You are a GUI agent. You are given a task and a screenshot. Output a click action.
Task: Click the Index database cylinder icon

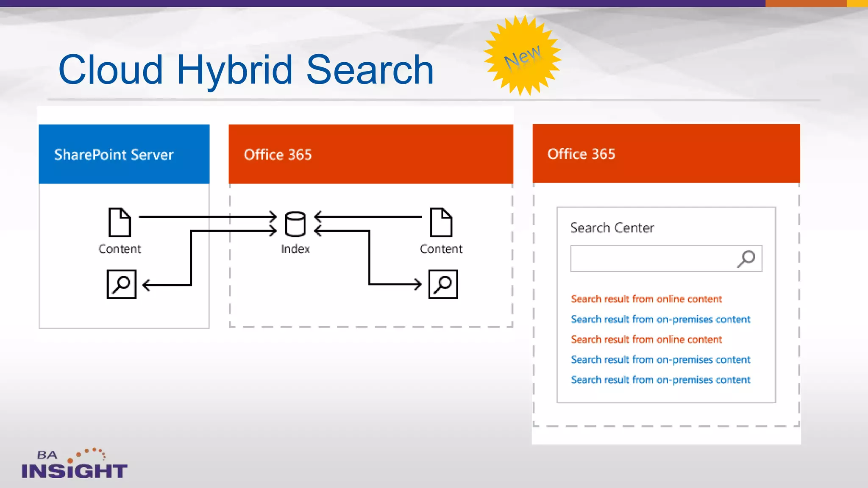click(295, 224)
